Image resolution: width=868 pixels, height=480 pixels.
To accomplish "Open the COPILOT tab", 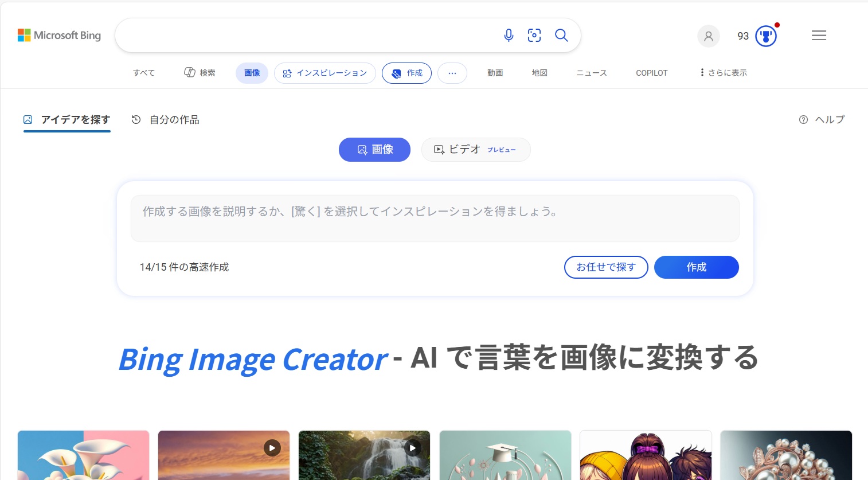I will tap(652, 73).
